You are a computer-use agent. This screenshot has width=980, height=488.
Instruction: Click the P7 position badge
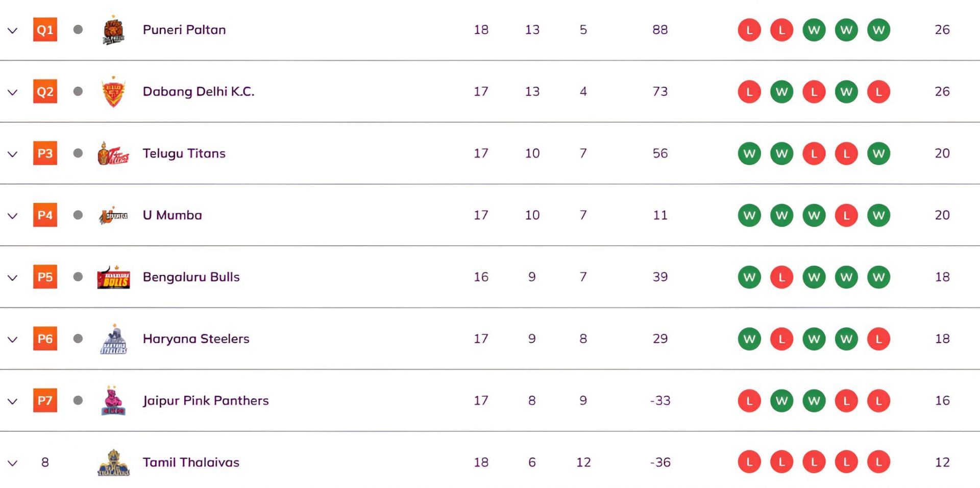click(x=45, y=400)
